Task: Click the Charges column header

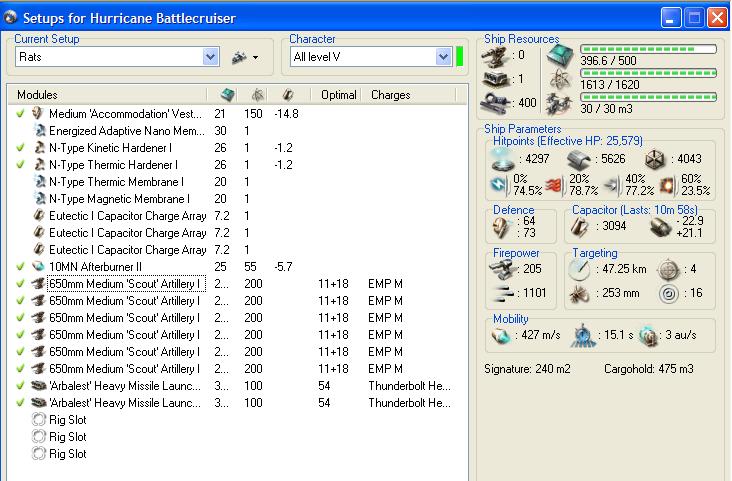Action: [389, 95]
